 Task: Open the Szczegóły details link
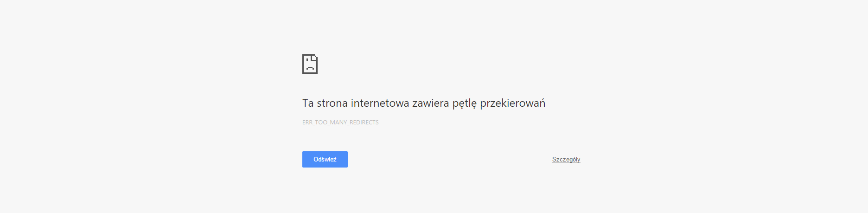566,159
